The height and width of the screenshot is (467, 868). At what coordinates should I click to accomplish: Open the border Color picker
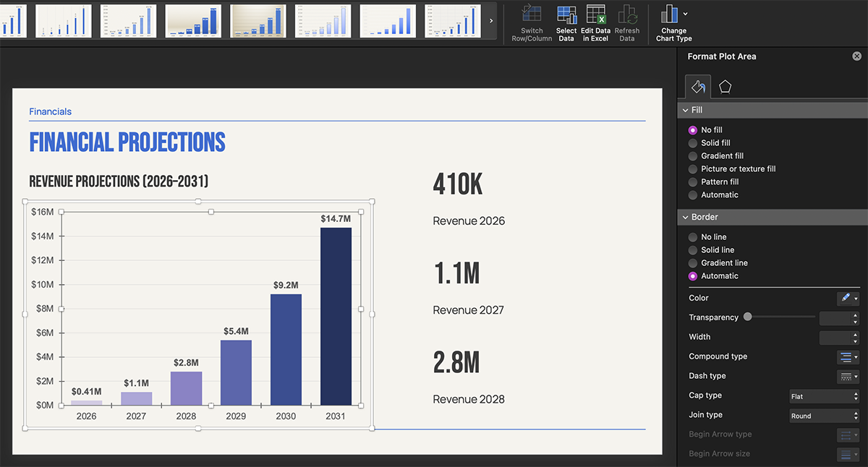[x=848, y=298]
